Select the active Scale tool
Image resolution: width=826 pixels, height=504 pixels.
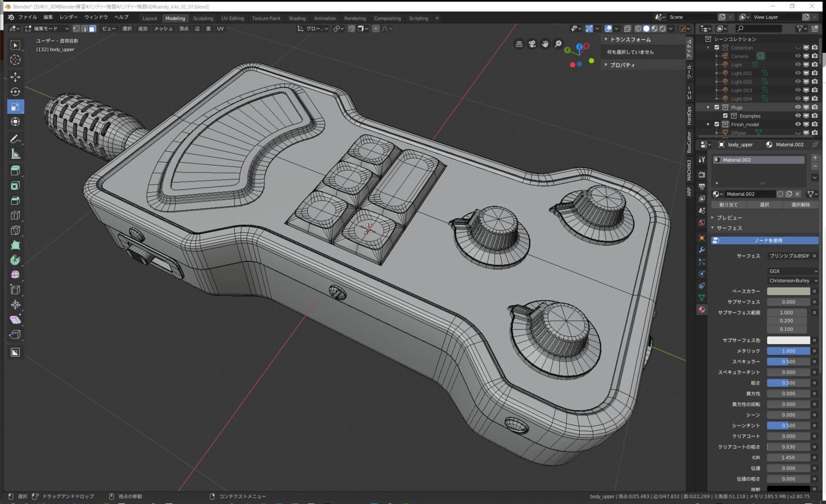pos(15,107)
